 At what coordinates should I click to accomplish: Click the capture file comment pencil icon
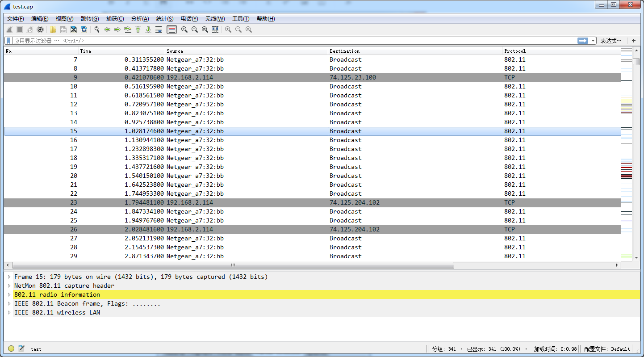(21, 349)
